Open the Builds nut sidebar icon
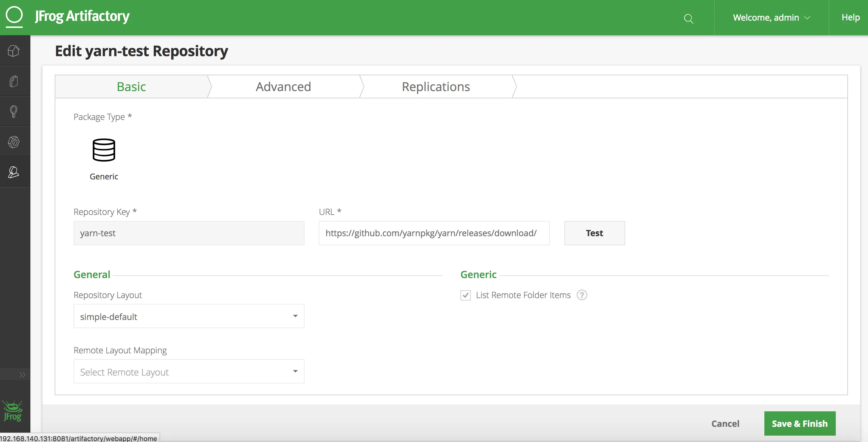Viewport: 868px width, 442px height. [13, 142]
